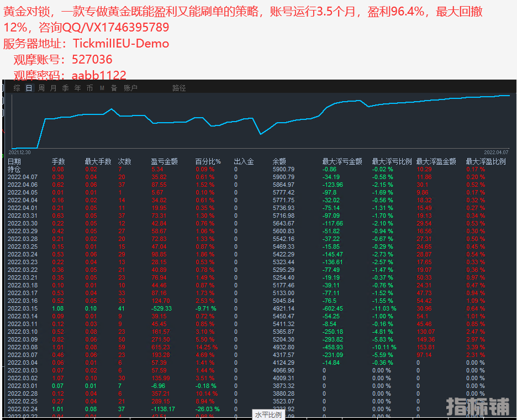Image resolution: width=517 pixels, height=420 pixels.
Task: Click the 路径 path label
Action: (x=179, y=88)
